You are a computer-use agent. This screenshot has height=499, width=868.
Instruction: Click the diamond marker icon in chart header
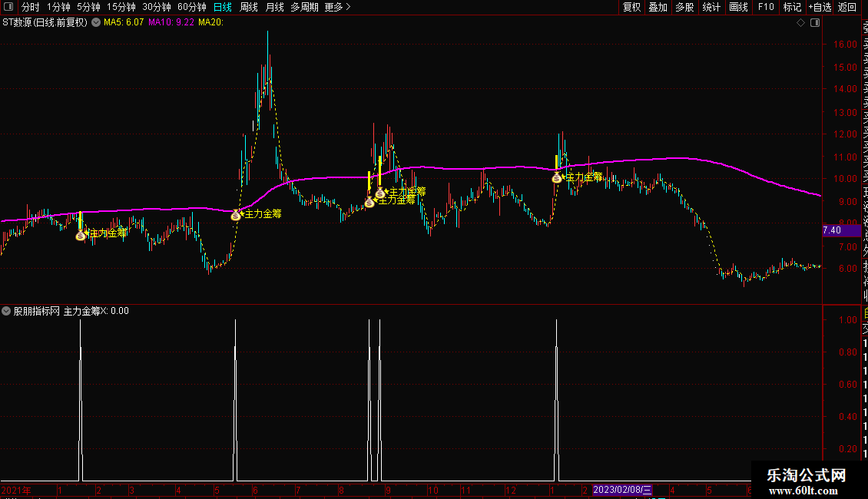[800, 23]
